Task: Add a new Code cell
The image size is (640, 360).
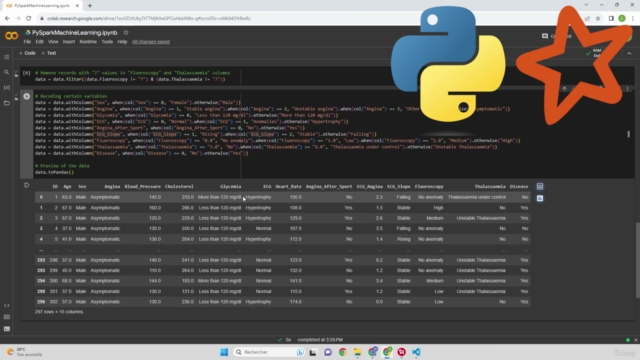Action: 27,53
